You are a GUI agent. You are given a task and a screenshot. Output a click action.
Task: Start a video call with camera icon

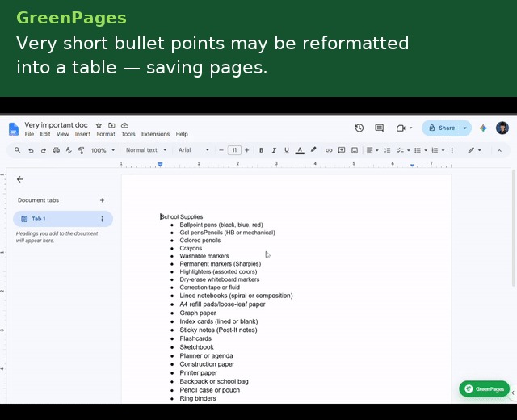[x=401, y=128]
